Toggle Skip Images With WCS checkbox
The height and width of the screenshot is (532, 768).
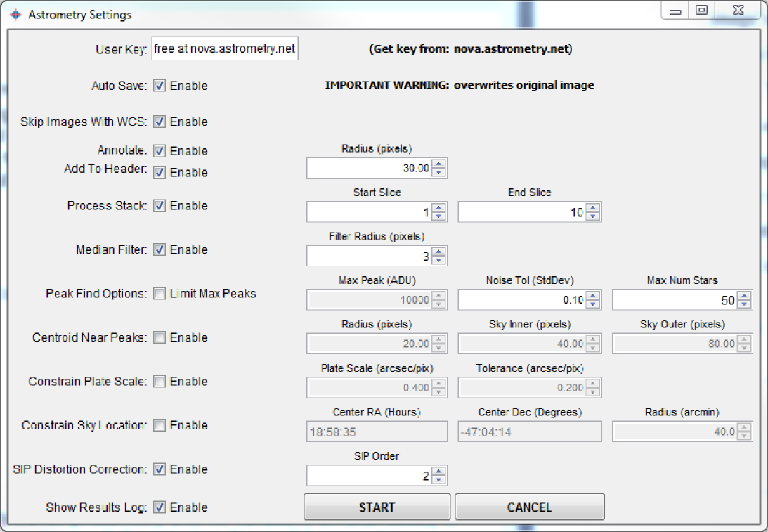point(160,122)
